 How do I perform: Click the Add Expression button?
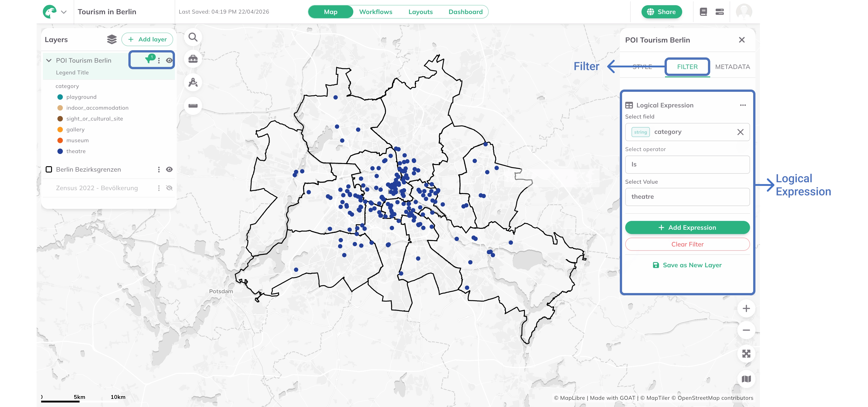click(687, 227)
